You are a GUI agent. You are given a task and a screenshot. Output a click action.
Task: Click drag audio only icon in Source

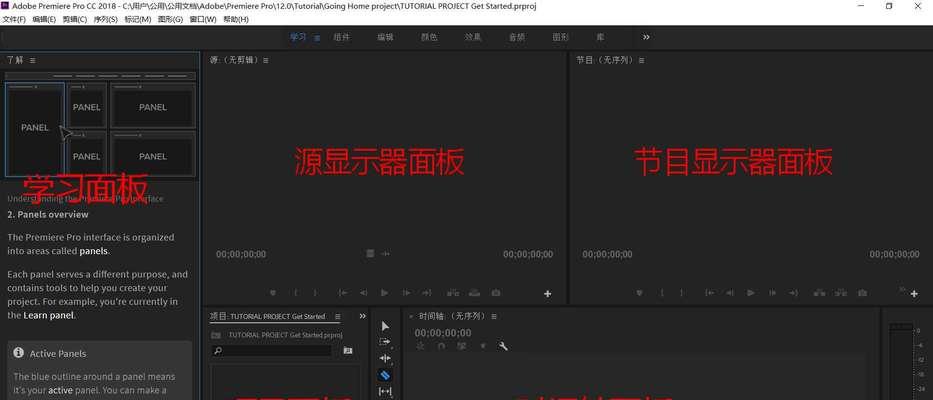(386, 254)
